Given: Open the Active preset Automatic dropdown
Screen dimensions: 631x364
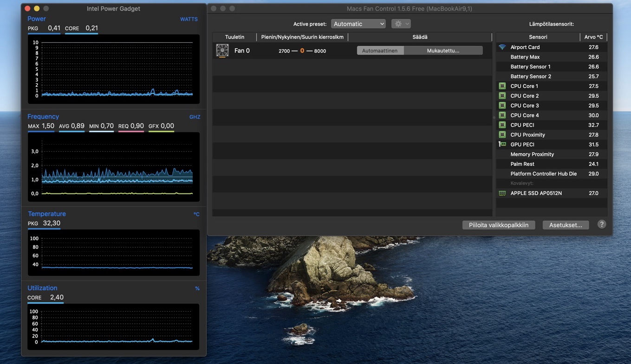Looking at the screenshot, I should pos(358,24).
